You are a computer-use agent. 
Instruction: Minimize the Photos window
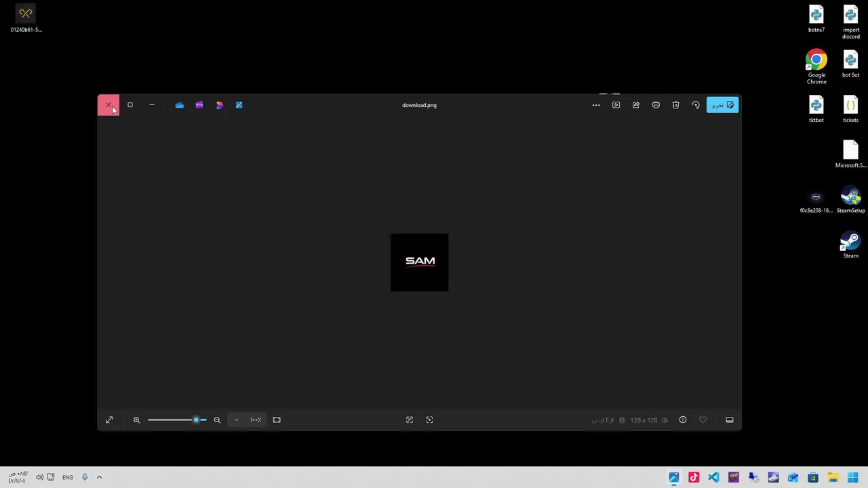pos(152,105)
